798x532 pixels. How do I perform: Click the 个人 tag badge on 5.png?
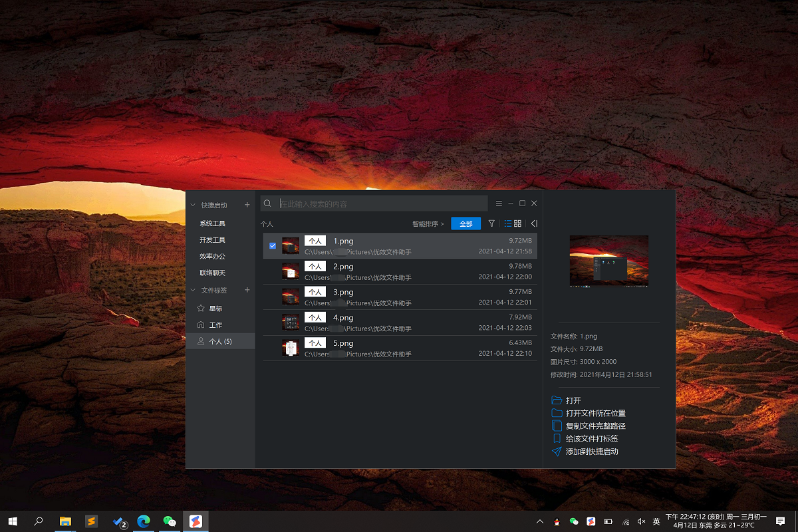[315, 342]
